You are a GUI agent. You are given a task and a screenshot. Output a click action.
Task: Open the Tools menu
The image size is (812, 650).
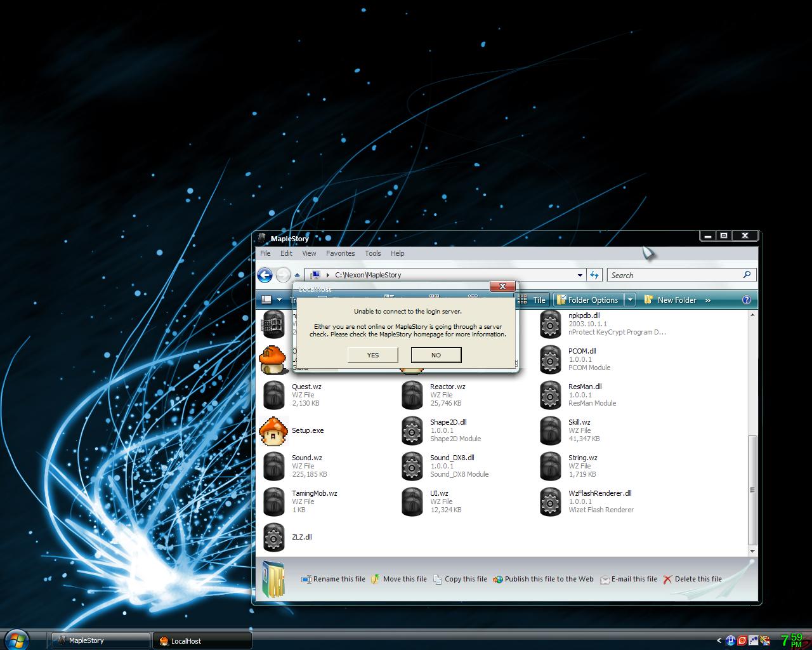point(372,253)
